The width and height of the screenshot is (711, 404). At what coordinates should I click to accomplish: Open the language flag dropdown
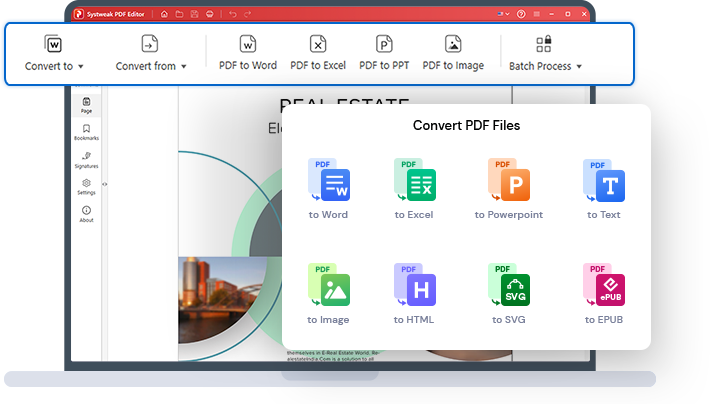point(503,14)
